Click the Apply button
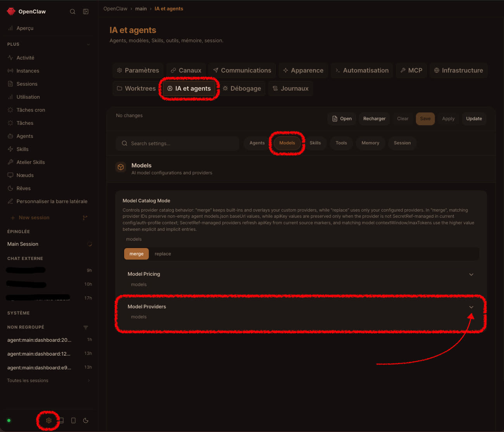 pyautogui.click(x=448, y=119)
